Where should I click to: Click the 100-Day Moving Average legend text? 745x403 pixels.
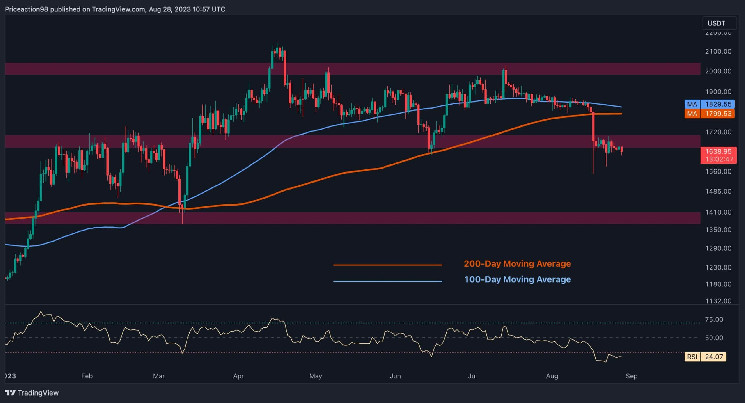517,281
